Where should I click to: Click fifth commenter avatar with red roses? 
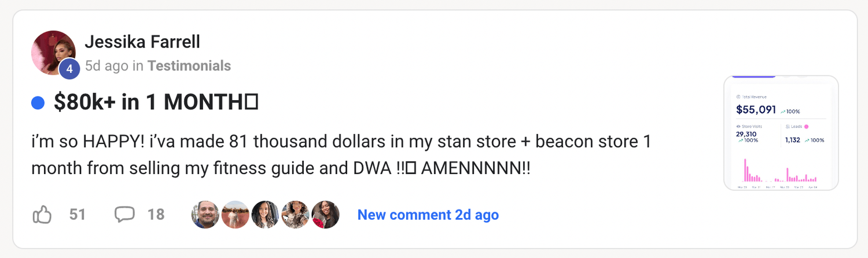pos(325,215)
